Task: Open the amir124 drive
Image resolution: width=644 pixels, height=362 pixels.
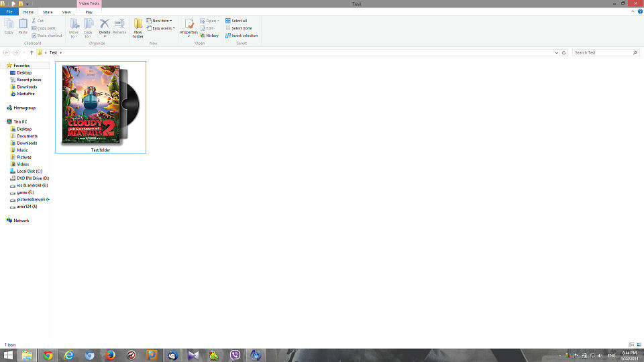Action: point(27,206)
